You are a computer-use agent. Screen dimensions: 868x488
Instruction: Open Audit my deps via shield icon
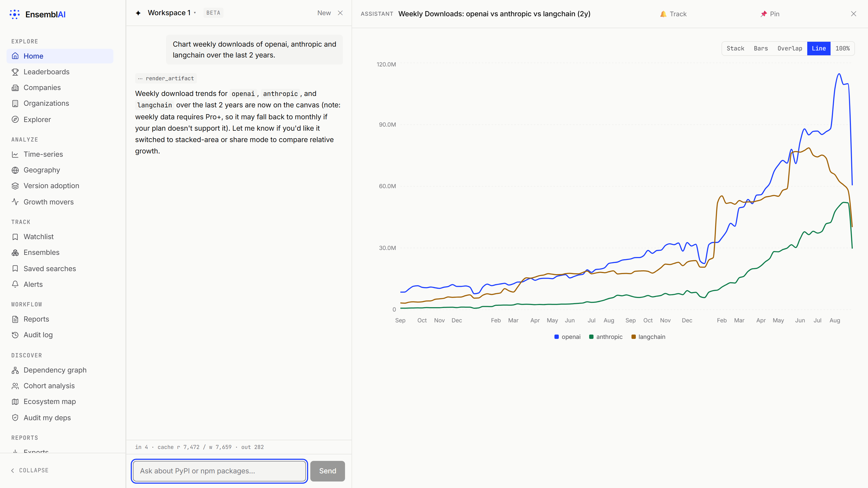pyautogui.click(x=15, y=418)
